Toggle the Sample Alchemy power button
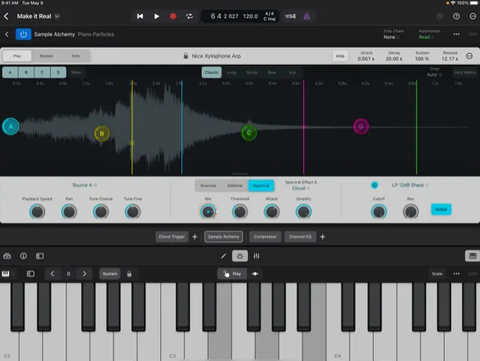This screenshot has height=361, width=480. (23, 34)
